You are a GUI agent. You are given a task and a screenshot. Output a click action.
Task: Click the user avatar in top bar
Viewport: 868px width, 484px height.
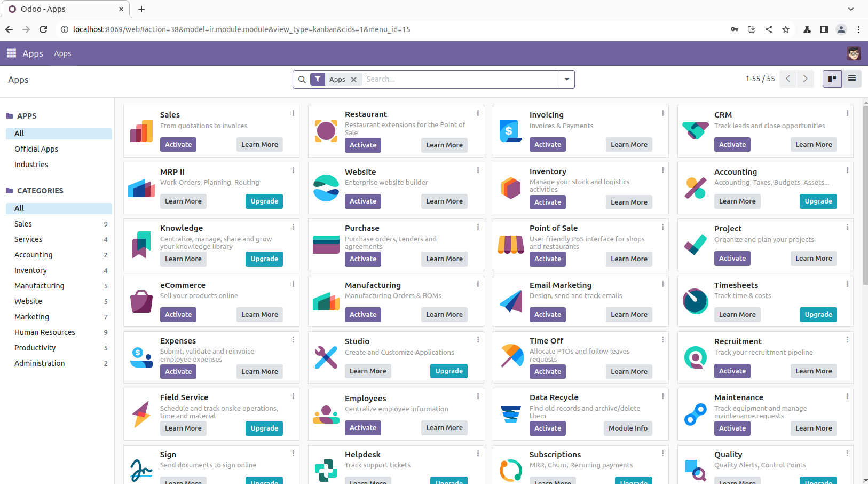[853, 53]
